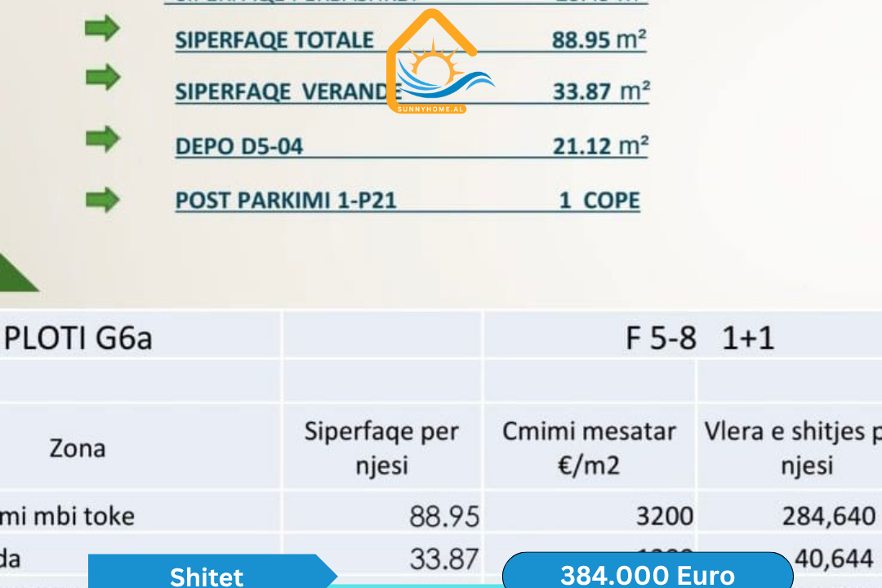882x588 pixels.
Task: Open the SIPERFAQE TOTALE underlined label
Action: [274, 41]
